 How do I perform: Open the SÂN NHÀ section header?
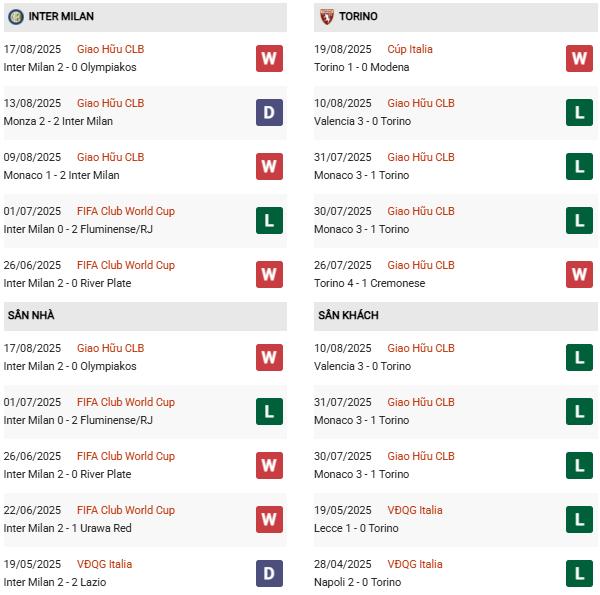click(x=31, y=316)
